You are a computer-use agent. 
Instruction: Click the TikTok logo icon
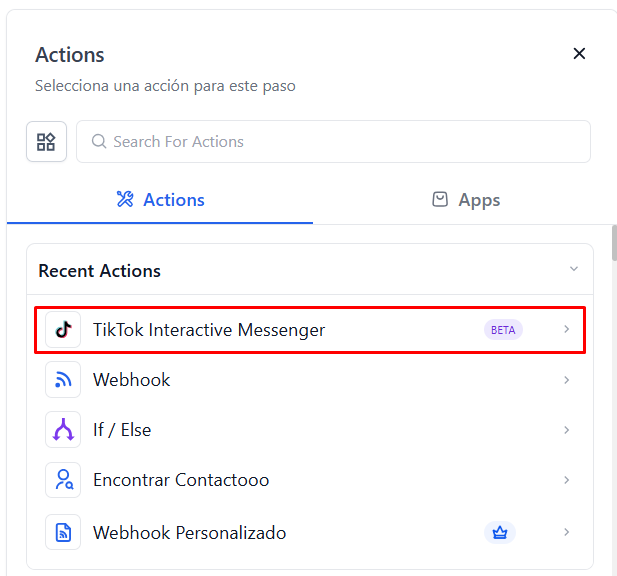63,330
